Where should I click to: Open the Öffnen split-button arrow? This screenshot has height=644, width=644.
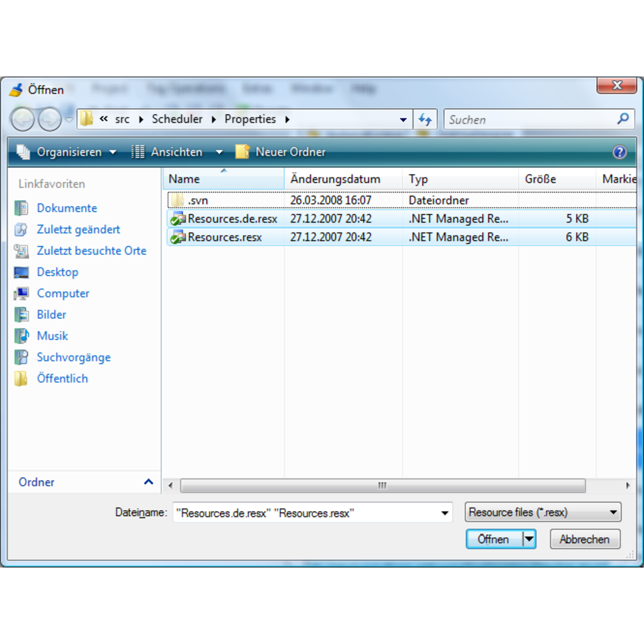click(529, 539)
